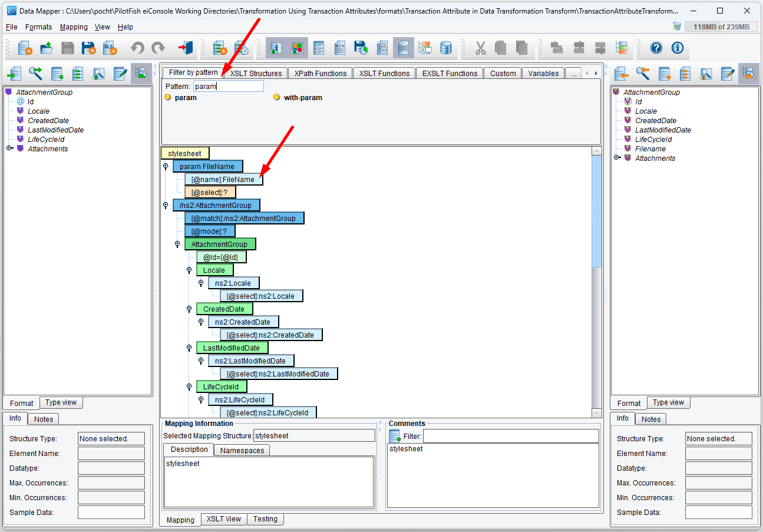Collapse the green AttachmentGroup node
The image size is (763, 532).
click(177, 244)
